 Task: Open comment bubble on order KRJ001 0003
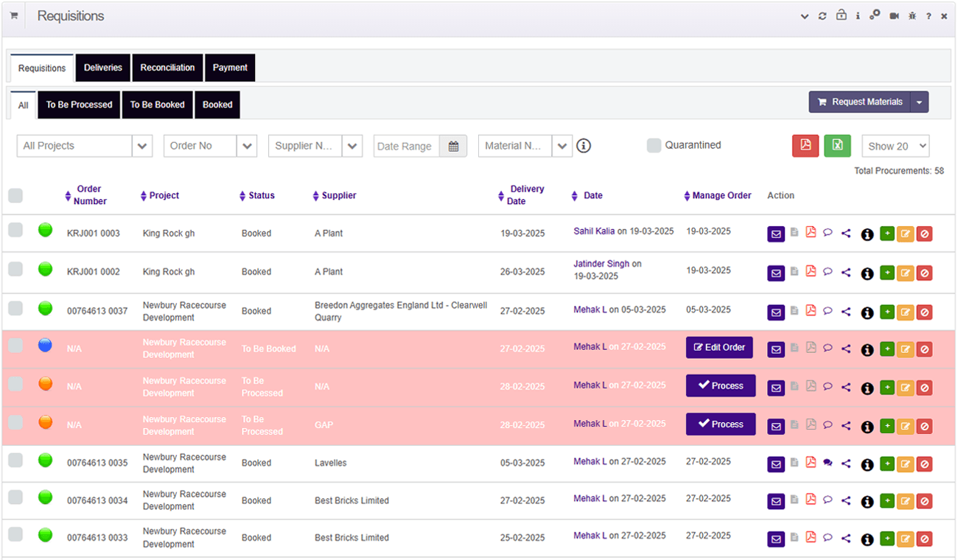[828, 234]
